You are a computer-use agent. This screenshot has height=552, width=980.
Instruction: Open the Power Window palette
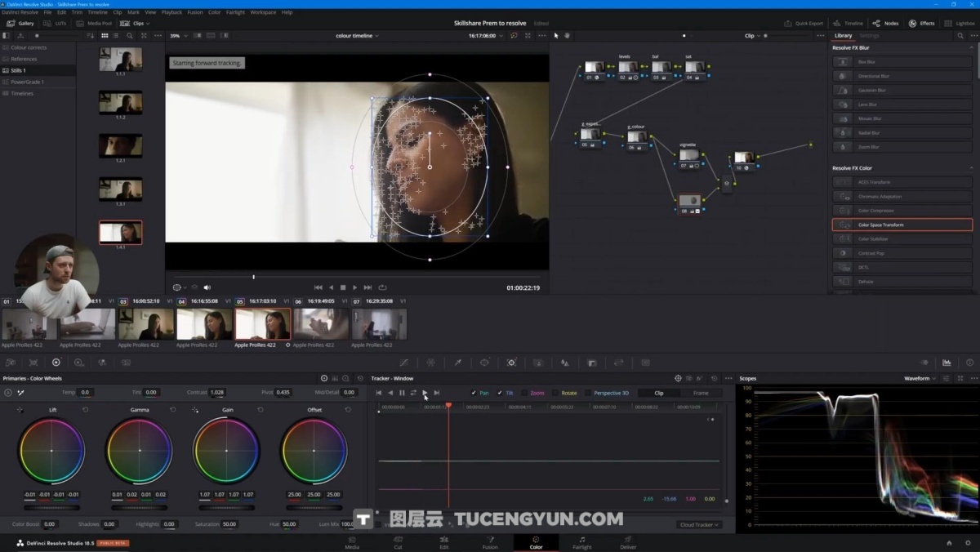pos(484,363)
